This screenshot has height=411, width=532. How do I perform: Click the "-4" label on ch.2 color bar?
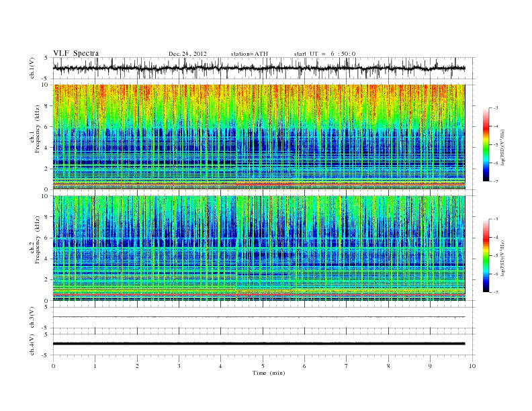coord(496,237)
